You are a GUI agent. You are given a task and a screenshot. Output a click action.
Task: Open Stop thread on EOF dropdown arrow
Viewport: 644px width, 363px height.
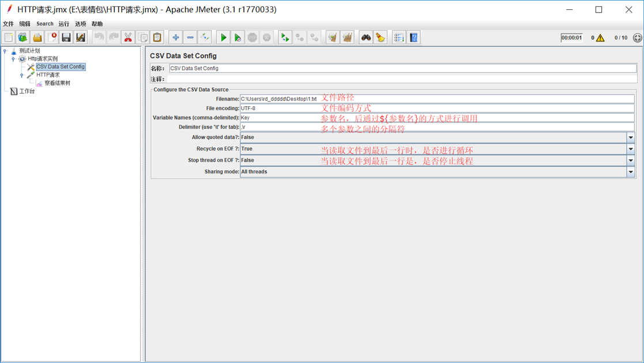[630, 160]
